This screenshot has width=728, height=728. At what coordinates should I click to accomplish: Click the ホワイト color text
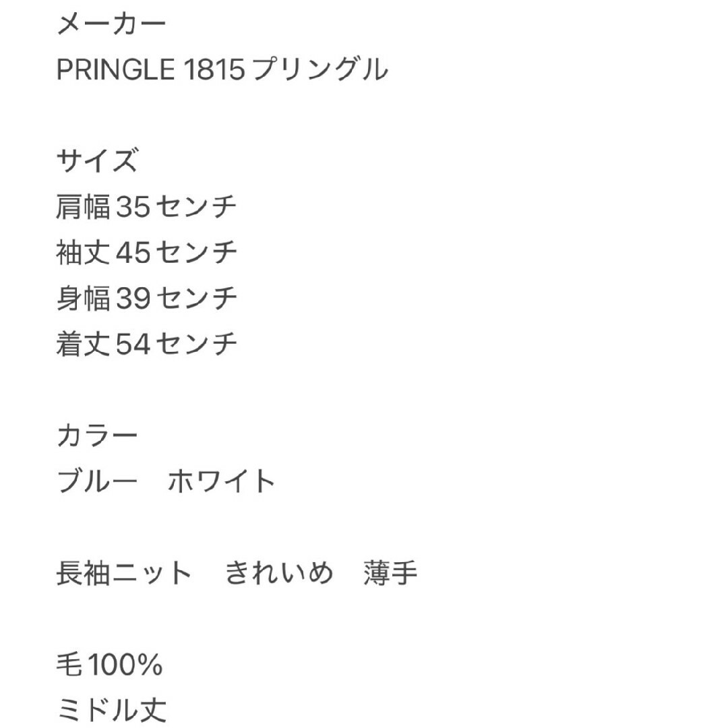click(222, 481)
